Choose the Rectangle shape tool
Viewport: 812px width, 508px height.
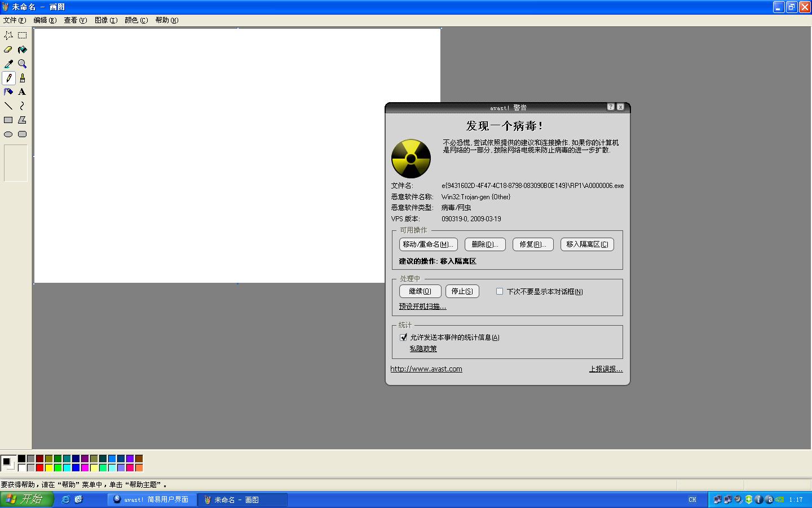click(x=8, y=120)
